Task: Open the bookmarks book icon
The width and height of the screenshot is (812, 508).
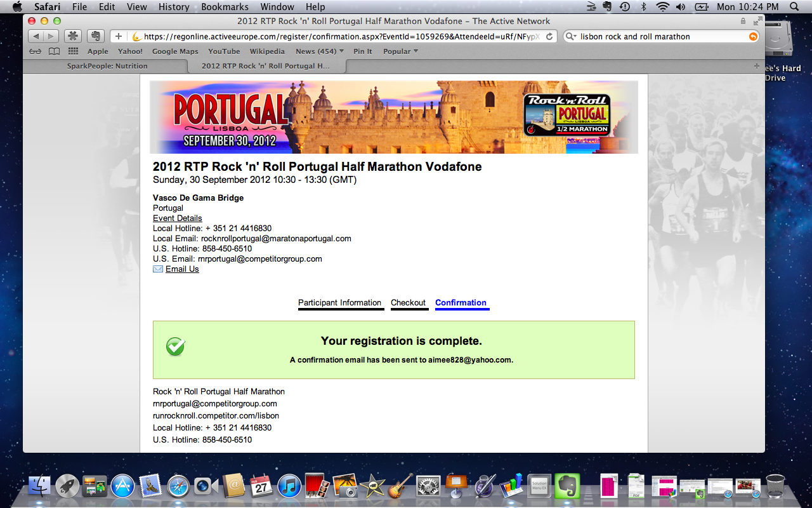Action: click(x=55, y=51)
